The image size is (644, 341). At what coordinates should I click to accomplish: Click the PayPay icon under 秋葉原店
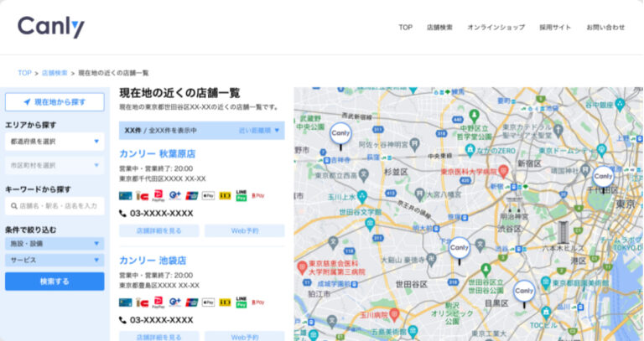tap(158, 195)
